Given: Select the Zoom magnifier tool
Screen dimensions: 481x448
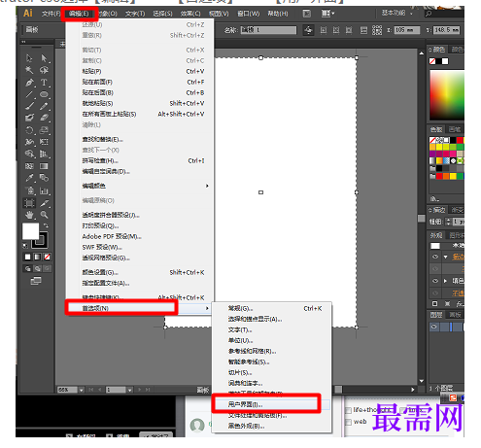Looking at the screenshot, I should coord(44,215).
